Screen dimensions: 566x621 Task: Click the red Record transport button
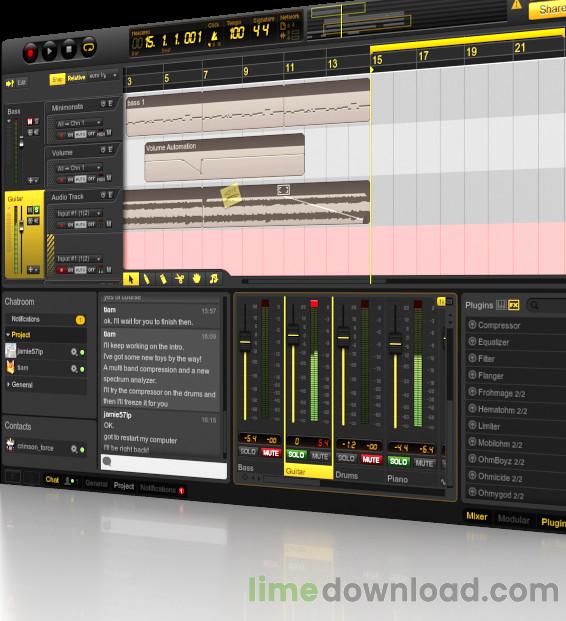coord(30,52)
